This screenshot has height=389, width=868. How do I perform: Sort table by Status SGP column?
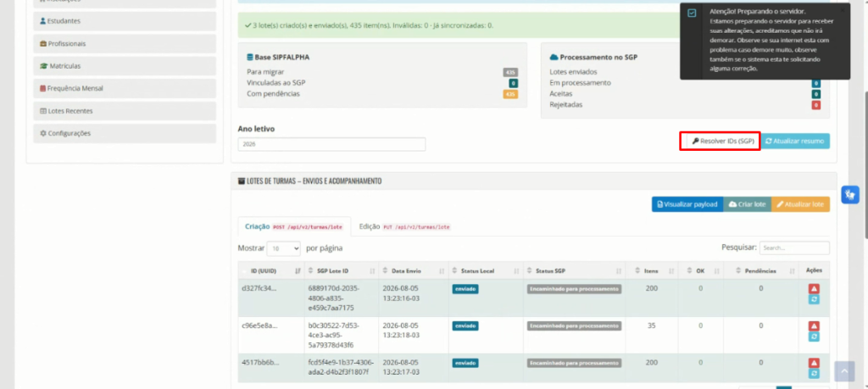pyautogui.click(x=575, y=271)
